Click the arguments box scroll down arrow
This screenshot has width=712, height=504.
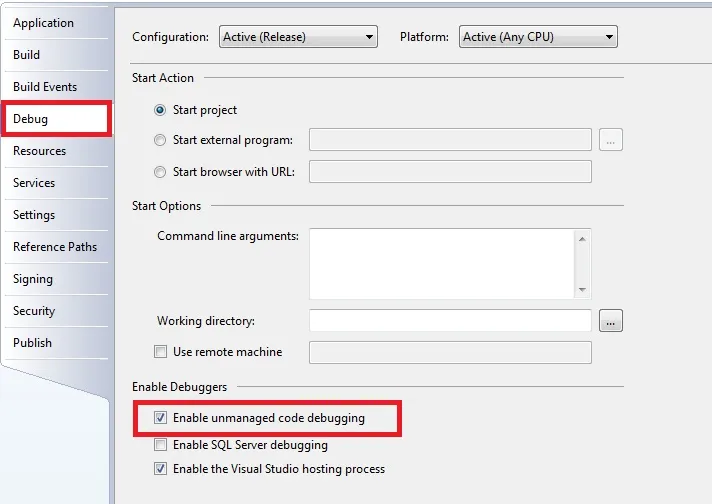(x=583, y=290)
